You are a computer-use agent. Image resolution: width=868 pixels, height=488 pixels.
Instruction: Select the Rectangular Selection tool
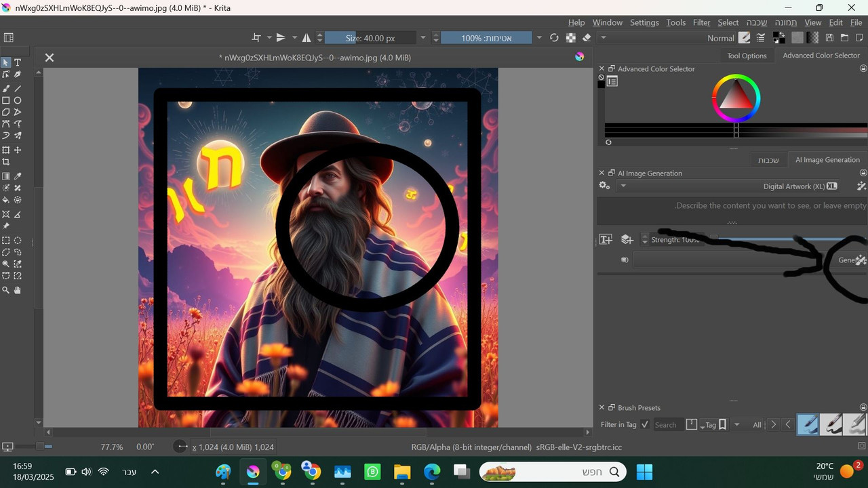point(6,241)
